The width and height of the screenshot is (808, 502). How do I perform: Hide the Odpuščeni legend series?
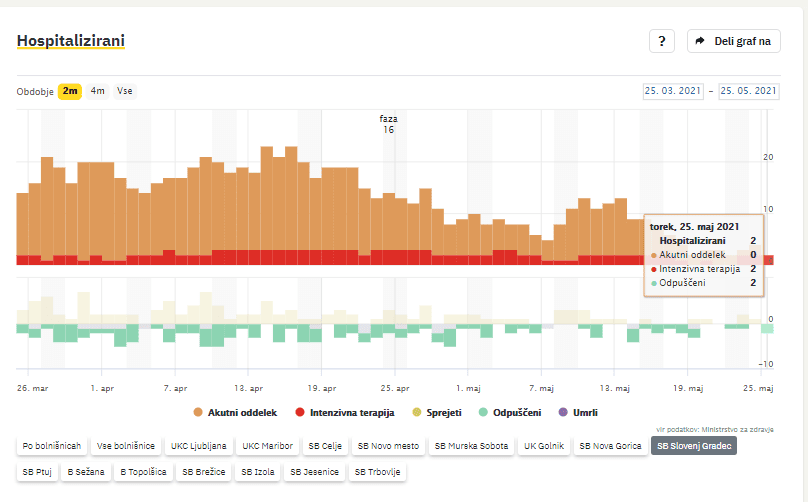click(510, 412)
